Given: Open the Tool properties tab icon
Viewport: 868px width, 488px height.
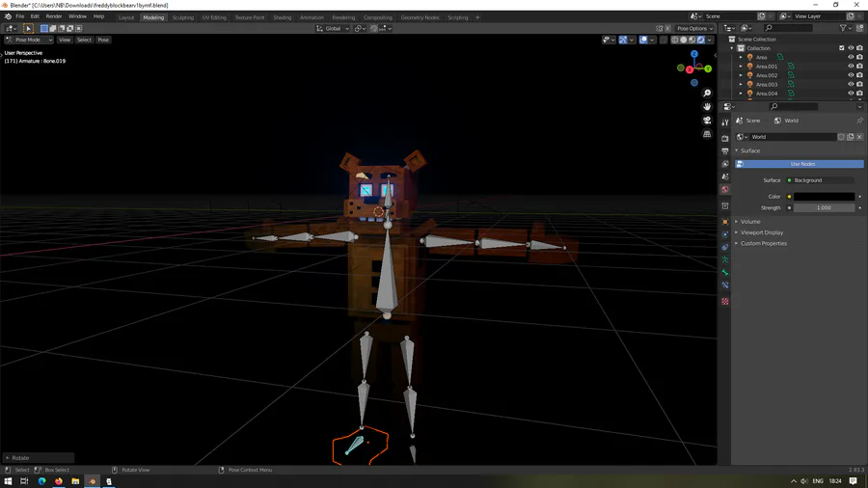Looking at the screenshot, I should tap(725, 122).
